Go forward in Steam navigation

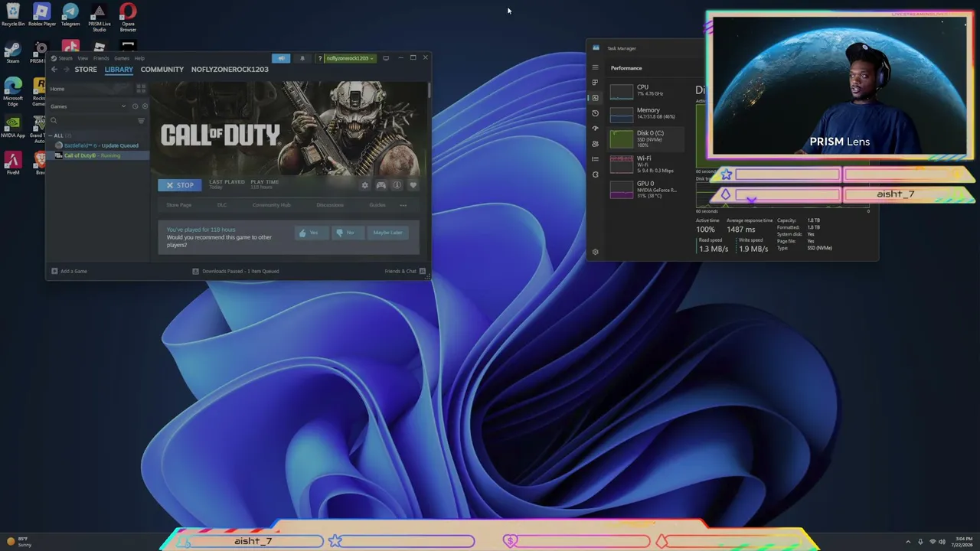coord(66,70)
